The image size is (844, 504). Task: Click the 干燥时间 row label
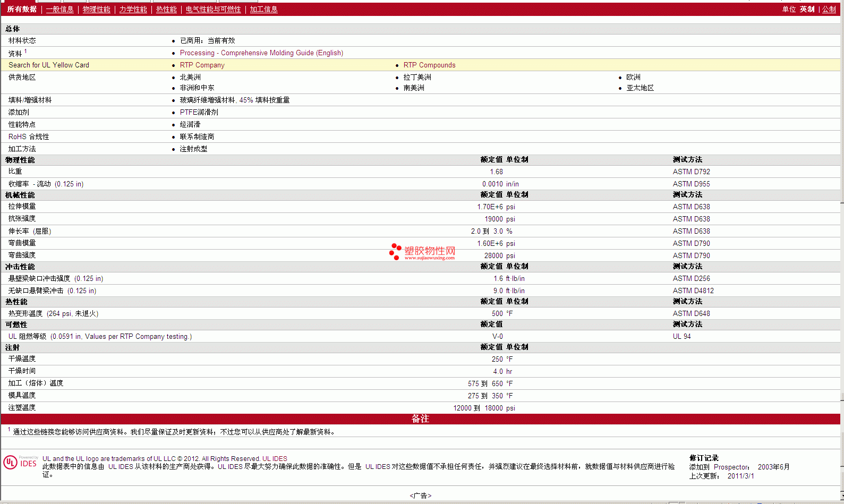(x=22, y=371)
